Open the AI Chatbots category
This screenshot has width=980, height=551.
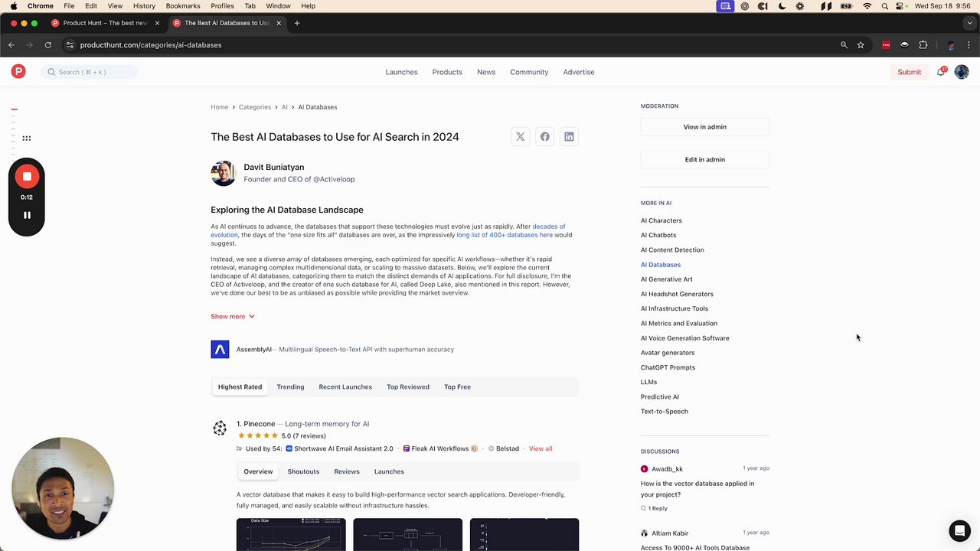pyautogui.click(x=658, y=236)
